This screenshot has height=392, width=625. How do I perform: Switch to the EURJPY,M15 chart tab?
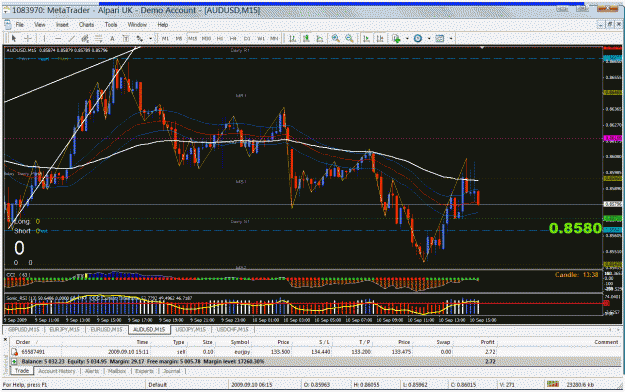pyautogui.click(x=65, y=329)
